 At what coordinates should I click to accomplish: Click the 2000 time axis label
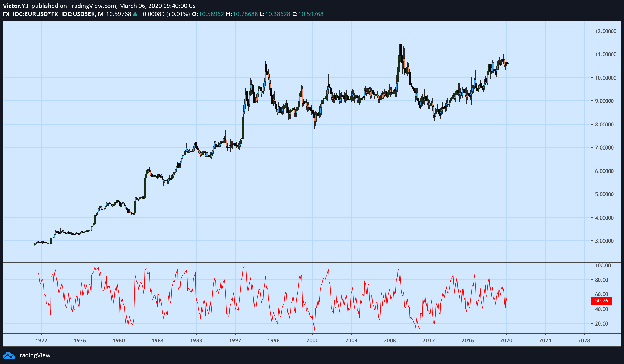312,340
